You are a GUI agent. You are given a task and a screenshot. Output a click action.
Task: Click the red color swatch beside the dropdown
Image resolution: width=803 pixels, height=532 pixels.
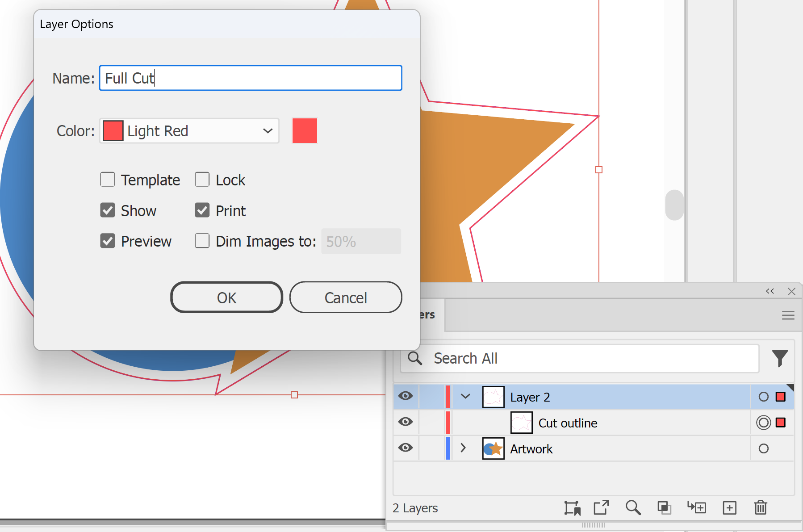(x=305, y=131)
